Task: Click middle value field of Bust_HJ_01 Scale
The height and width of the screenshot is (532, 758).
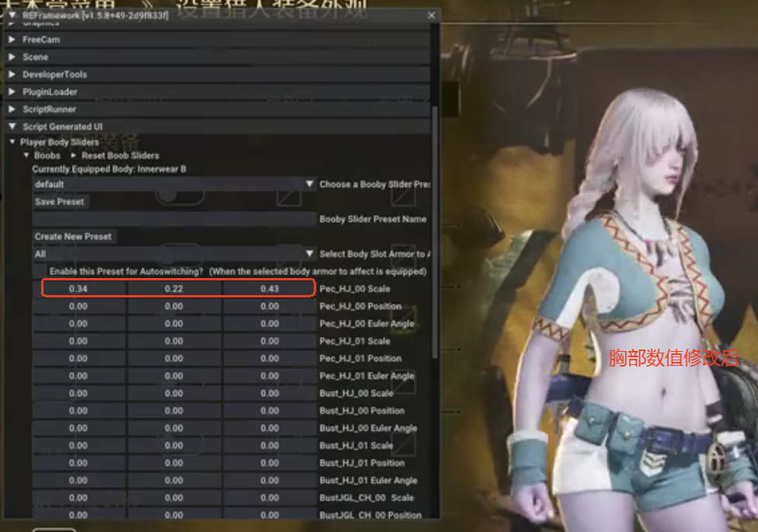Action: tap(174, 446)
